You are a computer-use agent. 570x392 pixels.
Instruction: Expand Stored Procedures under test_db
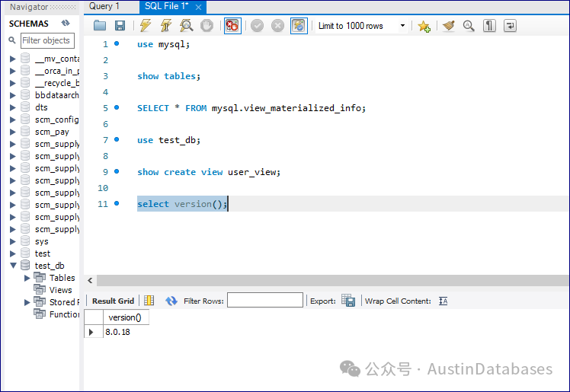tap(27, 302)
